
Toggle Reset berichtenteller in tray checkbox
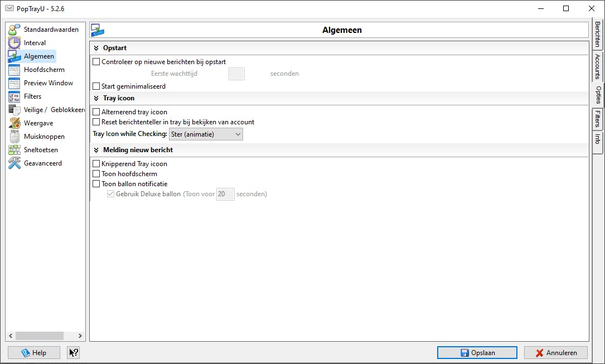pyautogui.click(x=96, y=122)
